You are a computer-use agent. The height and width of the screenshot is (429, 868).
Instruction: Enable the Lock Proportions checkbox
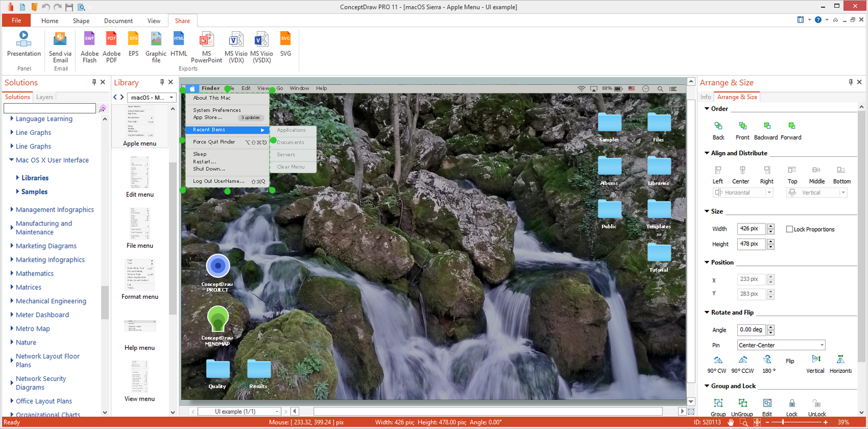[789, 229]
